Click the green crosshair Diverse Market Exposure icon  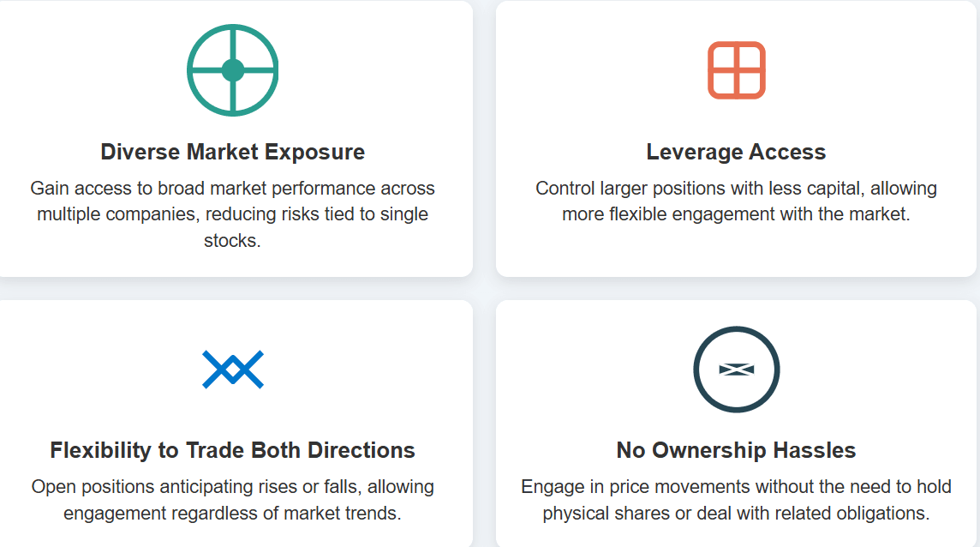233,70
